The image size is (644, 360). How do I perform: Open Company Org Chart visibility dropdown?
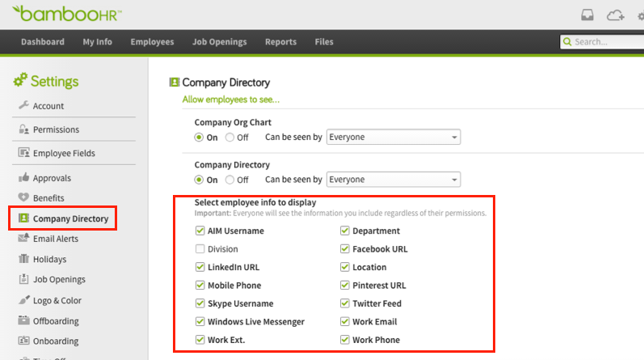tap(393, 138)
